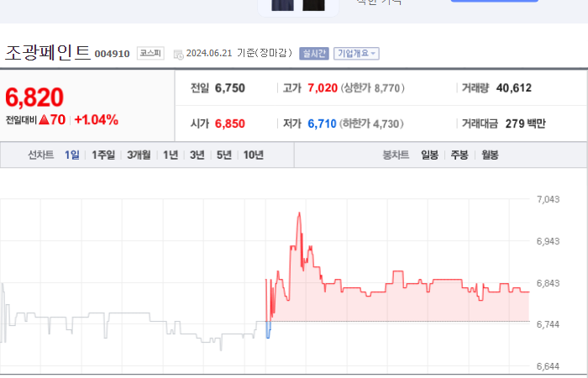Click the 6,644 axis label
This screenshot has height=378, width=588.
click(x=549, y=366)
